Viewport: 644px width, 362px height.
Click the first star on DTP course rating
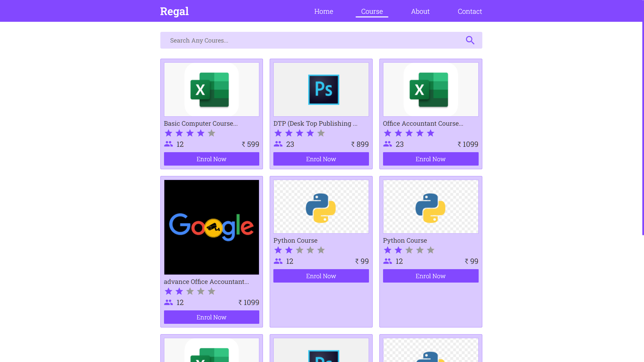pos(278,133)
